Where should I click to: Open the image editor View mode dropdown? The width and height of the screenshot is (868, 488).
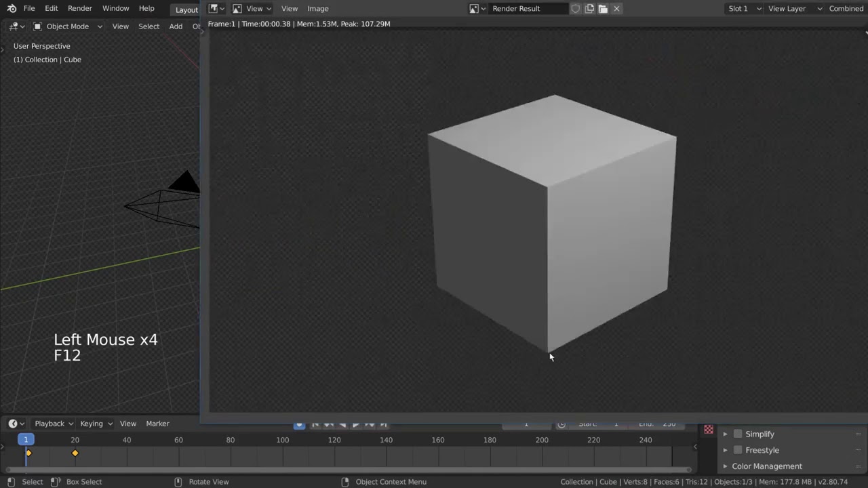[x=252, y=8]
